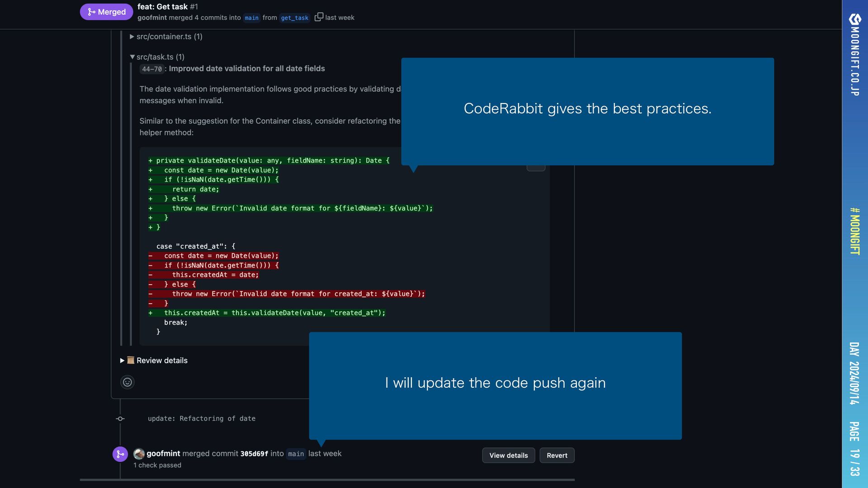Copy the get_task branch name icon
Viewport: 868px width, 488px height.
[319, 17]
